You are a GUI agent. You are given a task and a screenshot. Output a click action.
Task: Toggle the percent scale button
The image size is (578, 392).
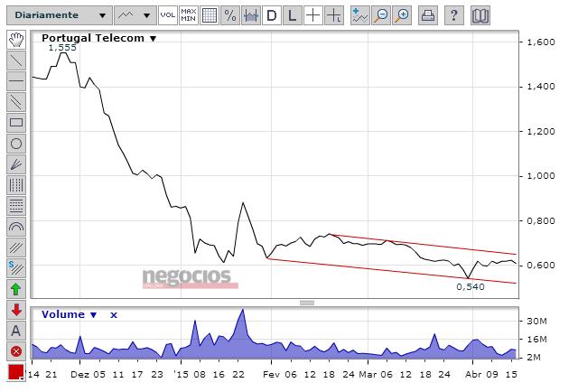(230, 15)
